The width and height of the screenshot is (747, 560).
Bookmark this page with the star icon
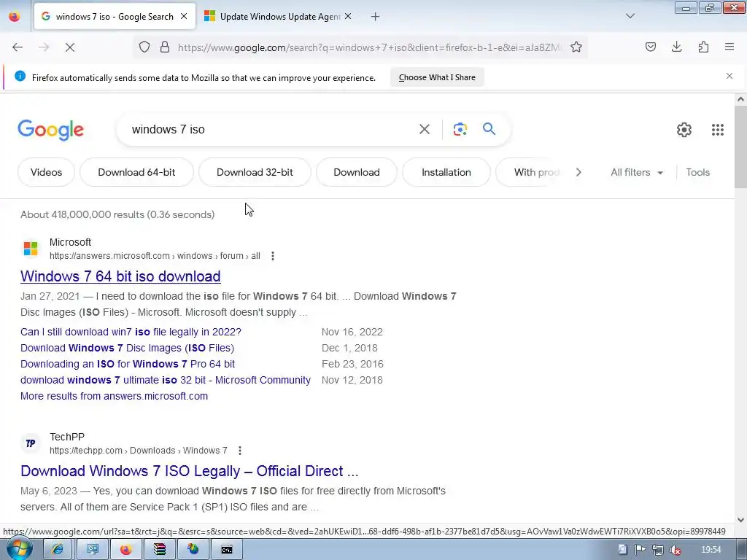[x=576, y=47]
